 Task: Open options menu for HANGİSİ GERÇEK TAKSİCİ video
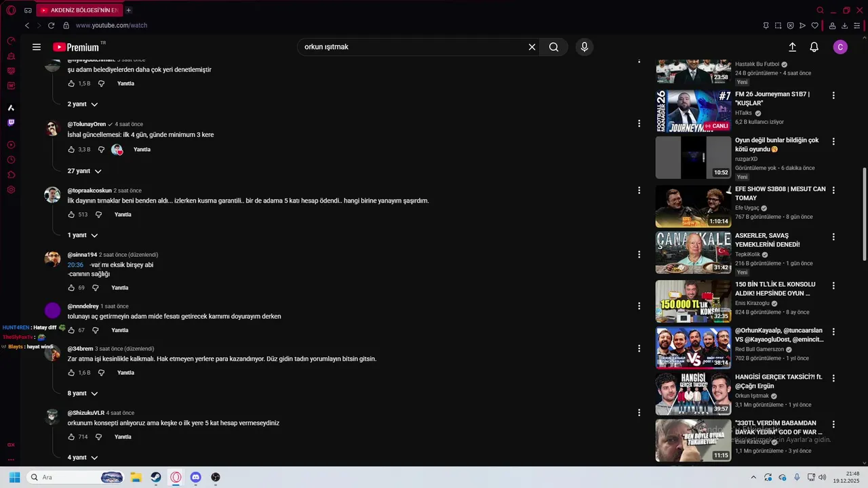pyautogui.click(x=833, y=378)
